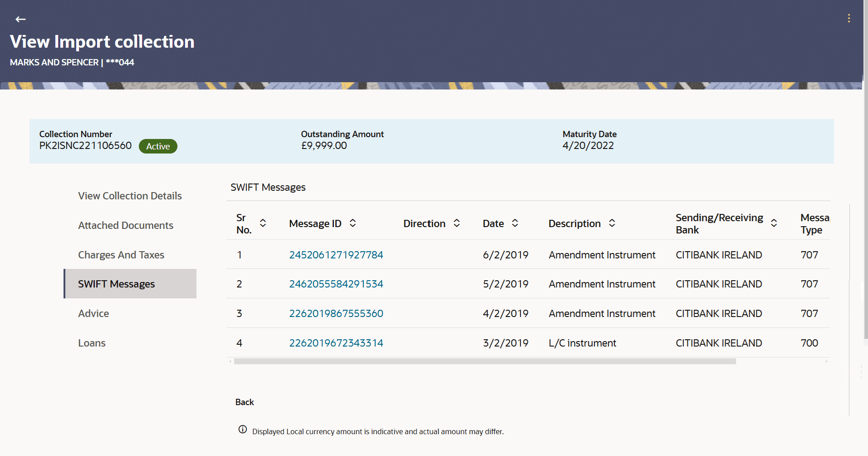Image resolution: width=868 pixels, height=456 pixels.
Task: Sort by Sending/Receiving Bank
Action: tap(774, 223)
